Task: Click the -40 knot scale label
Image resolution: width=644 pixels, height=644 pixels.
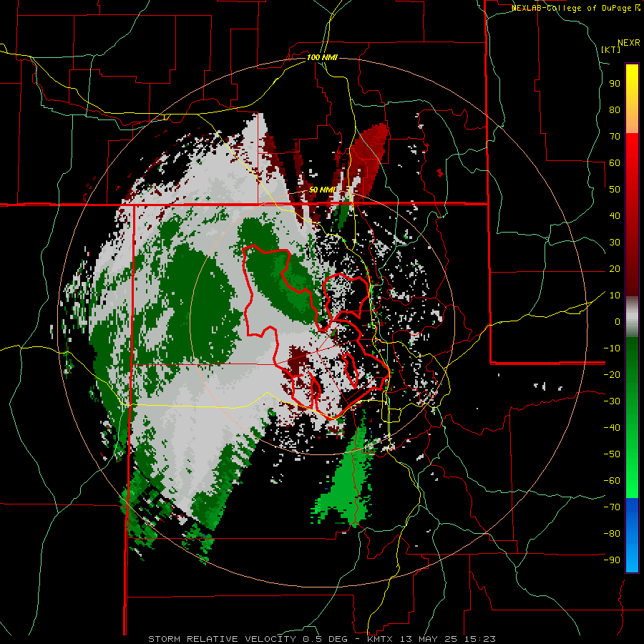Action: (613, 428)
